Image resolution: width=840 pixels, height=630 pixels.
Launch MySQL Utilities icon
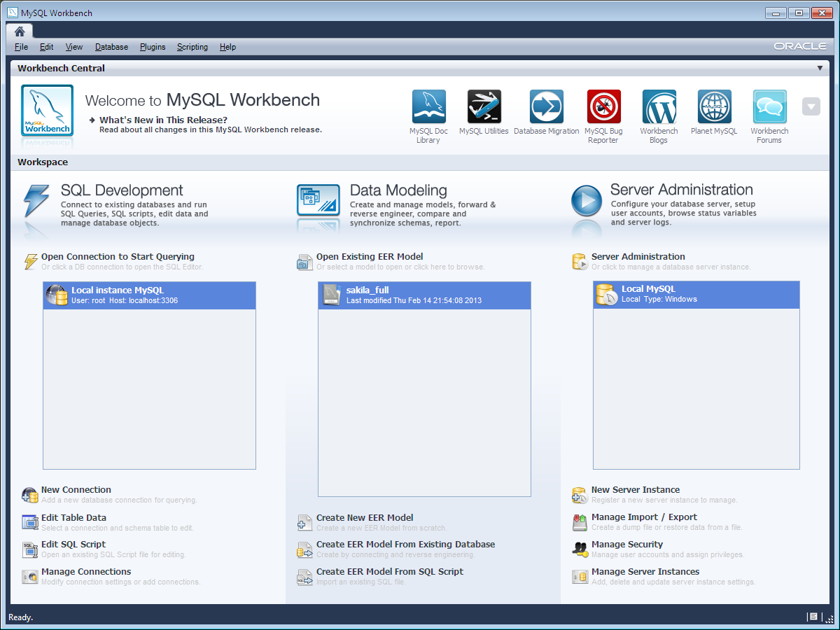484,107
